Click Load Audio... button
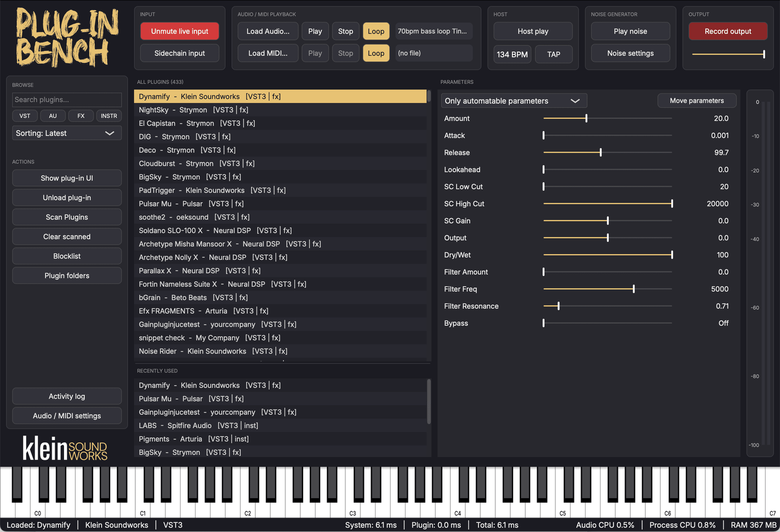The width and height of the screenshot is (780, 532). pyautogui.click(x=268, y=31)
